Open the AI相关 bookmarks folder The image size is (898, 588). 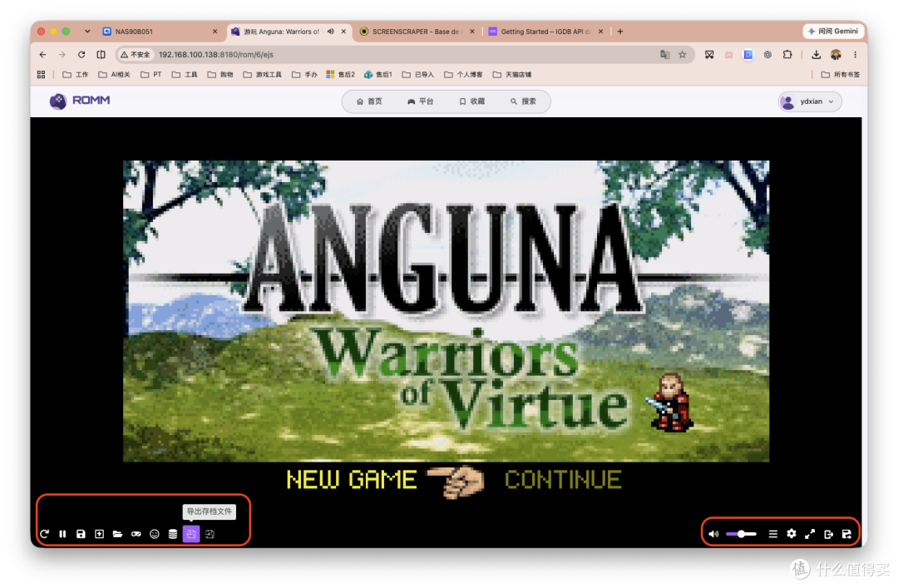[115, 75]
